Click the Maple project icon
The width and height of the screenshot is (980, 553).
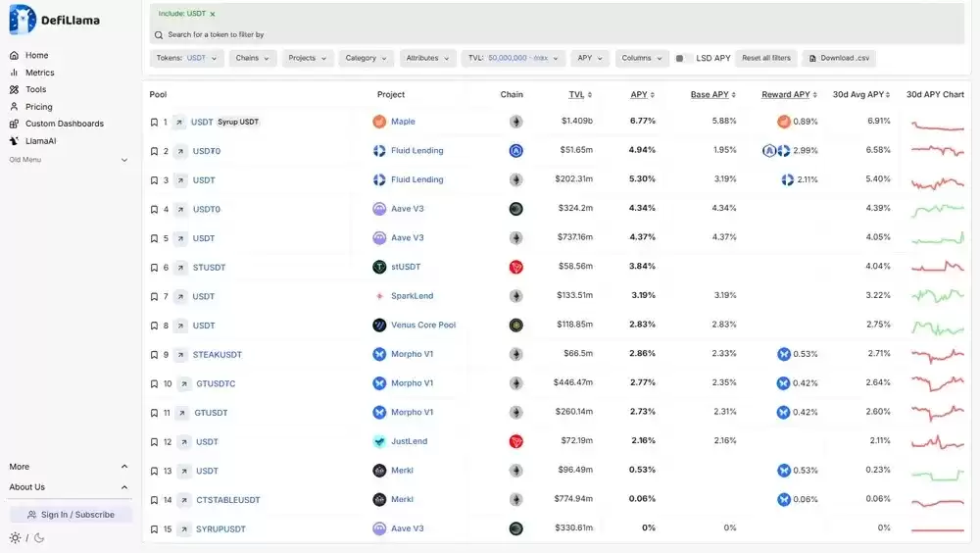379,122
